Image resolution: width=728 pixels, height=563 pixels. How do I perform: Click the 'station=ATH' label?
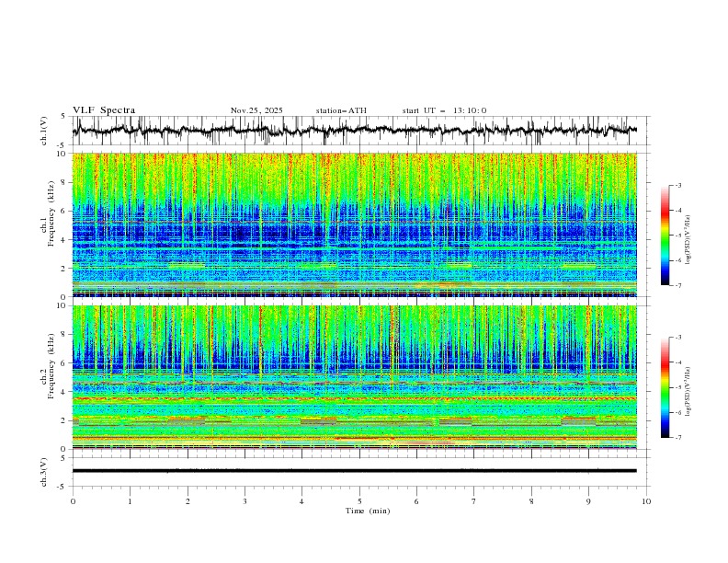pyautogui.click(x=341, y=110)
